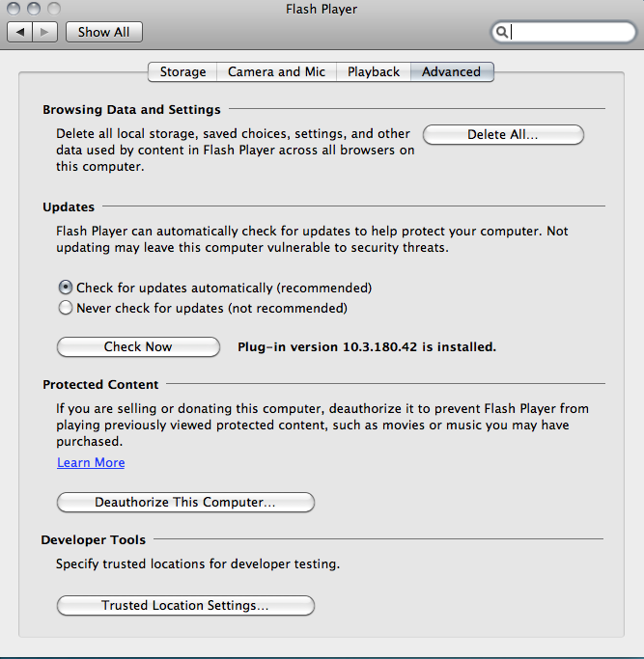Click the Protected Content heading
The image size is (644, 659).
100,385
